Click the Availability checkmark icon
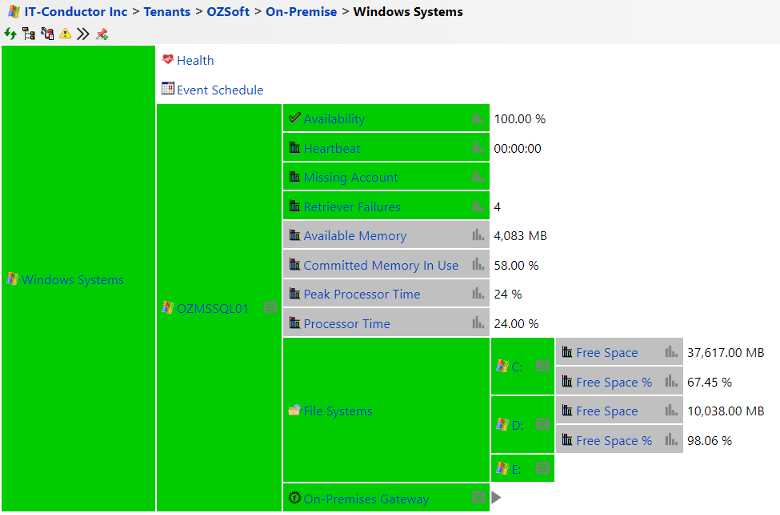 [294, 118]
